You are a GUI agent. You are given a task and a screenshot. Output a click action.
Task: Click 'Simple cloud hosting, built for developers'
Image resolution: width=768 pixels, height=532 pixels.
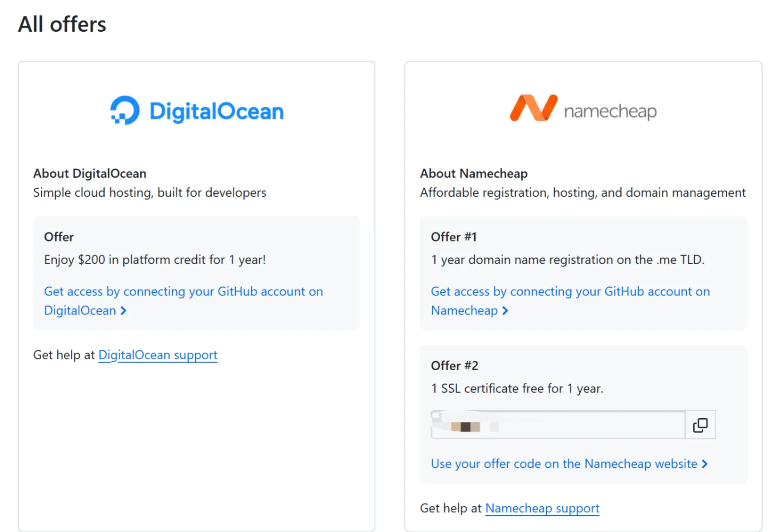click(150, 193)
